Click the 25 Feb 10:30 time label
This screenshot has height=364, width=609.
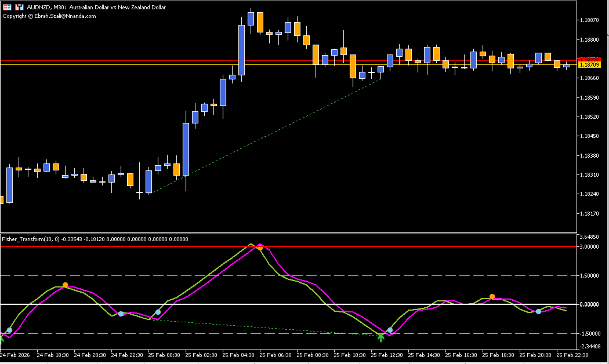point(350,355)
